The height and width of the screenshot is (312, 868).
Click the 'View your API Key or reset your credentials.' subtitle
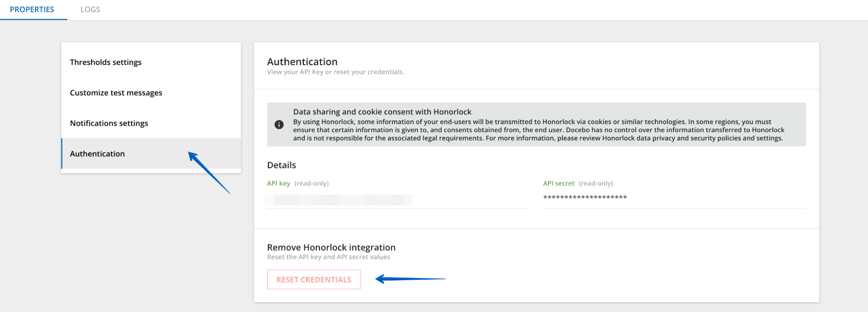click(336, 72)
